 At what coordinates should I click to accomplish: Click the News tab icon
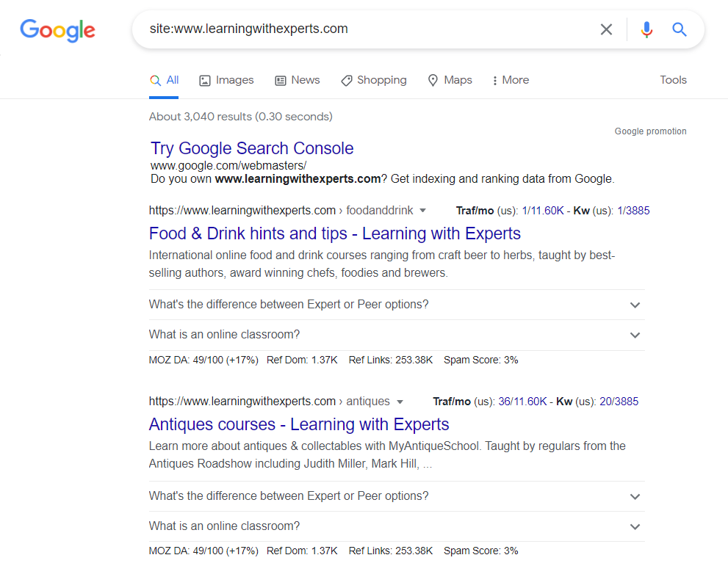pyautogui.click(x=280, y=80)
